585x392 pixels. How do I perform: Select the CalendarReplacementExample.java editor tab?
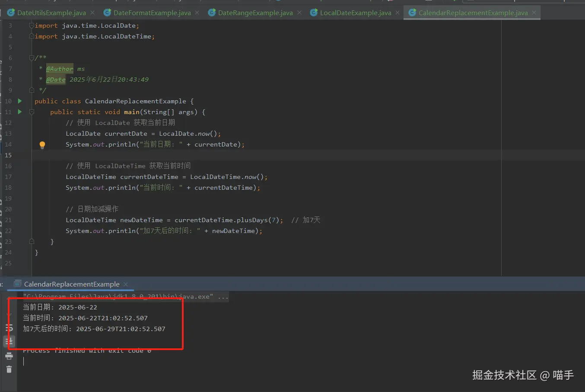tap(472, 13)
